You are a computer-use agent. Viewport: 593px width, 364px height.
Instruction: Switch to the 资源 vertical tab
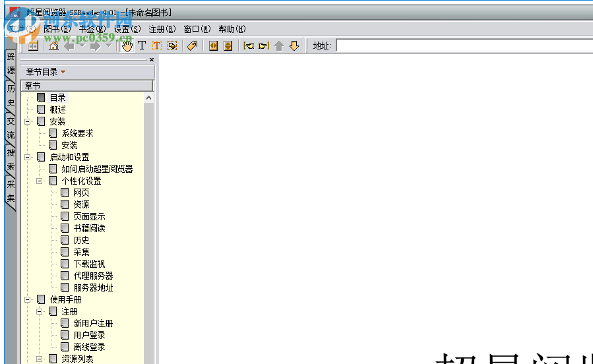pyautogui.click(x=11, y=63)
